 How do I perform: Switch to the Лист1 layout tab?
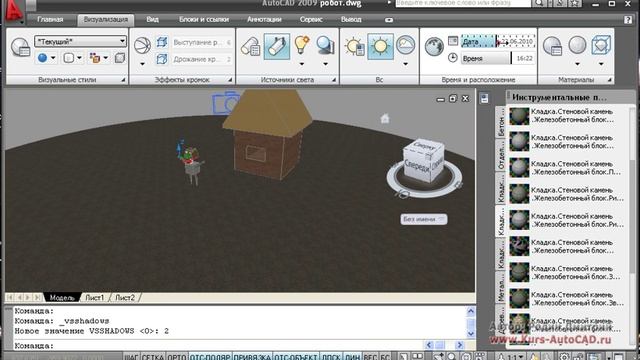(x=94, y=298)
